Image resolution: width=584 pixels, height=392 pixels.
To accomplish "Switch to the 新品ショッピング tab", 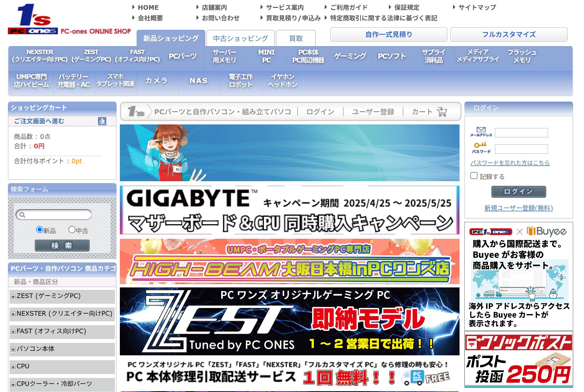I will [x=171, y=38].
